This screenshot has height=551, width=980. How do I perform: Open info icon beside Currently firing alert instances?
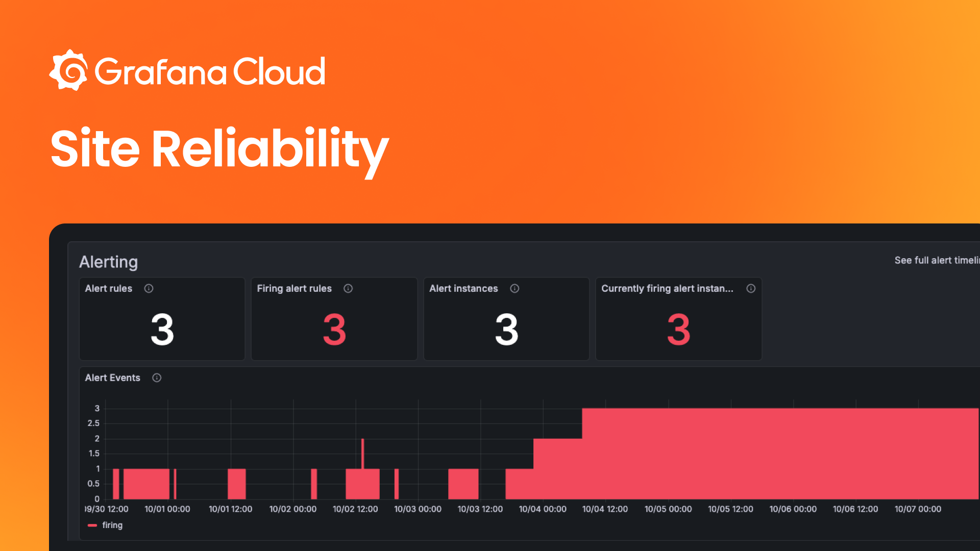coord(751,289)
